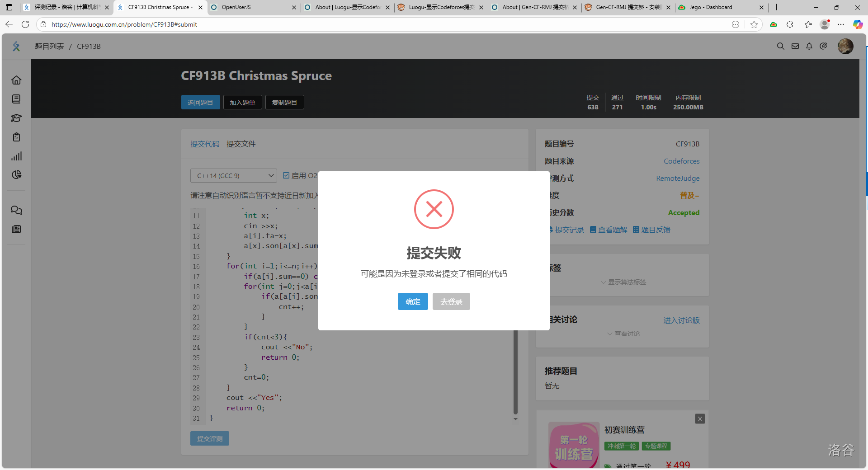This screenshot has height=470, width=868.
Task: Click the 提交评测 button
Action: (x=210, y=438)
